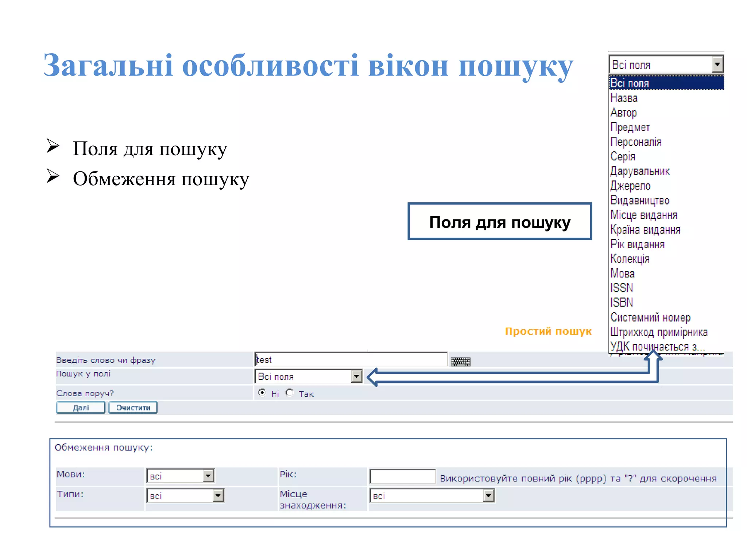Click the 'Очистити' button
This screenshot has width=747, height=560.
click(133, 408)
